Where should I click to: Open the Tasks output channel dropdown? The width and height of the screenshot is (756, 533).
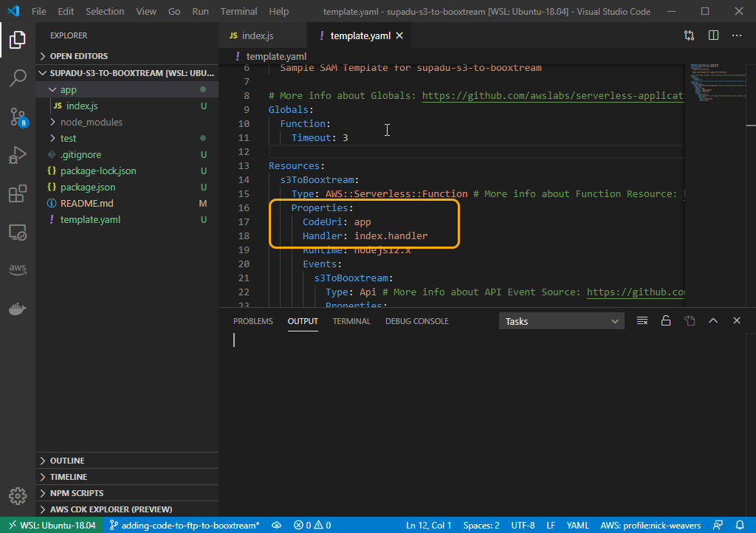click(561, 321)
